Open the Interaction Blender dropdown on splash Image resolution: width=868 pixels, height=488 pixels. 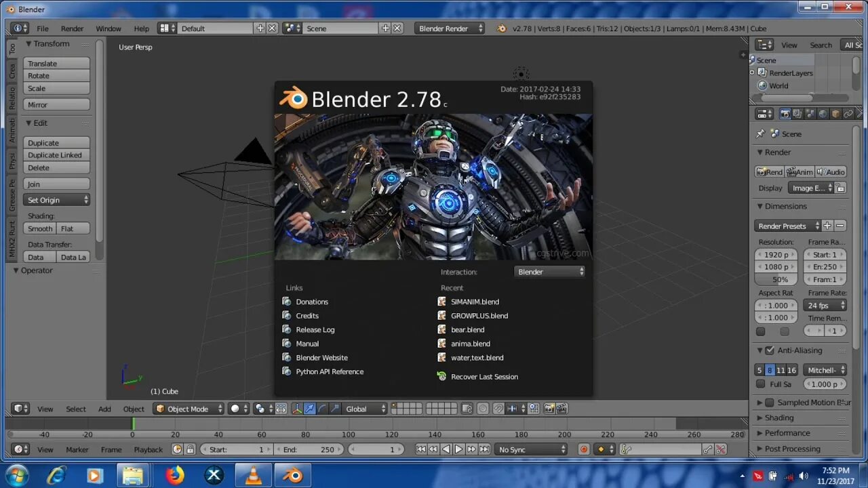[550, 272]
